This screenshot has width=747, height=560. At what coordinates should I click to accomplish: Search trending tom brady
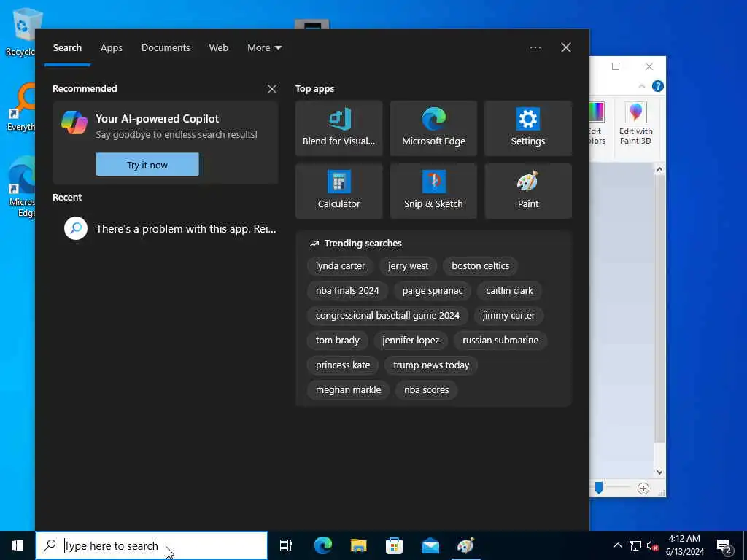pos(337,340)
